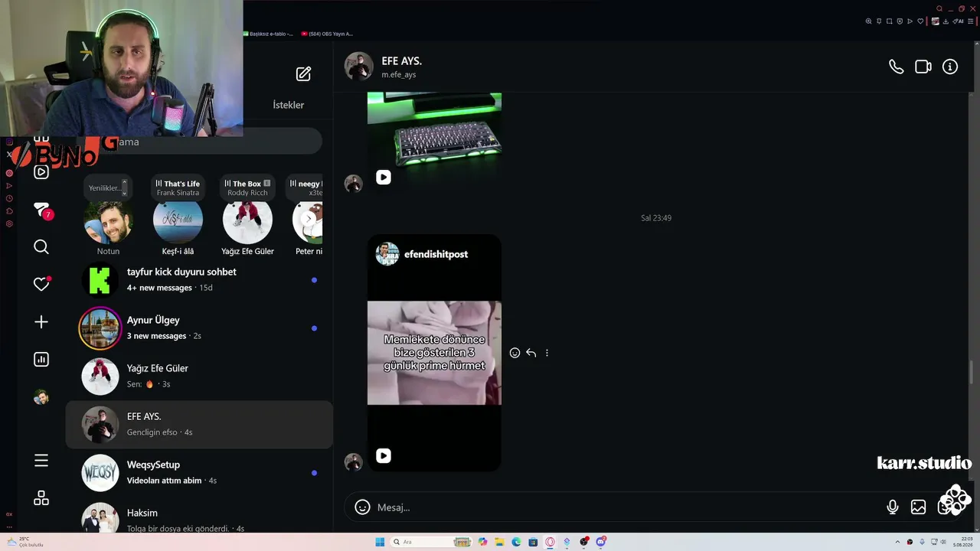980x551 pixels.
Task: Open the İstekler requests tab
Action: (x=289, y=105)
